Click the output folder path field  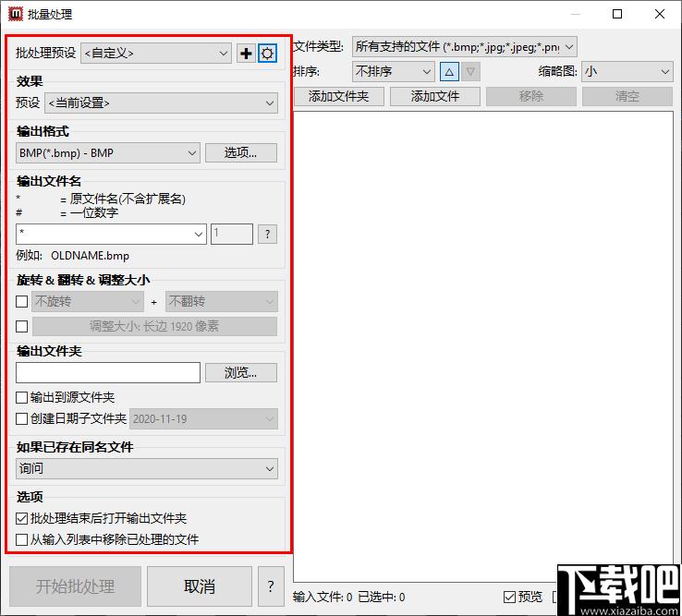tap(108, 373)
